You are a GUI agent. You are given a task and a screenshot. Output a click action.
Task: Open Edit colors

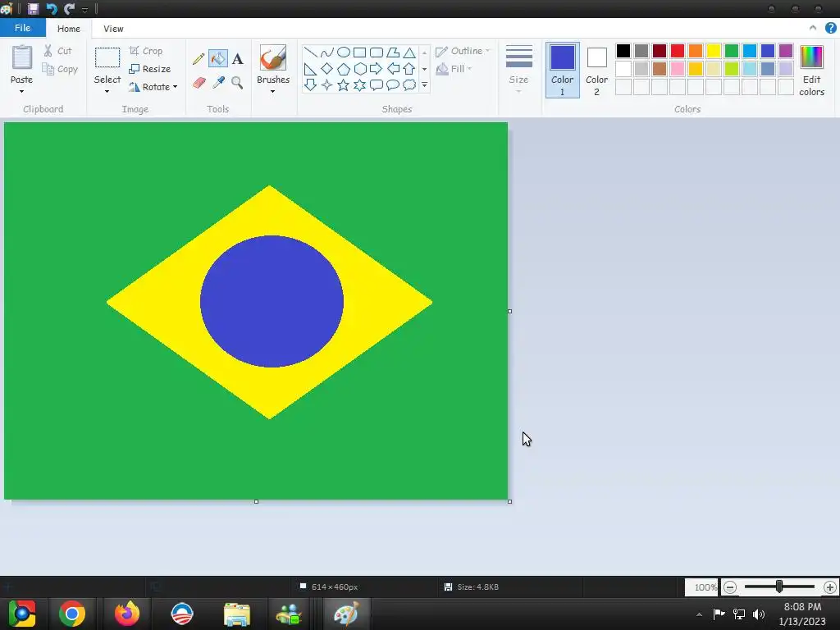[x=811, y=71]
